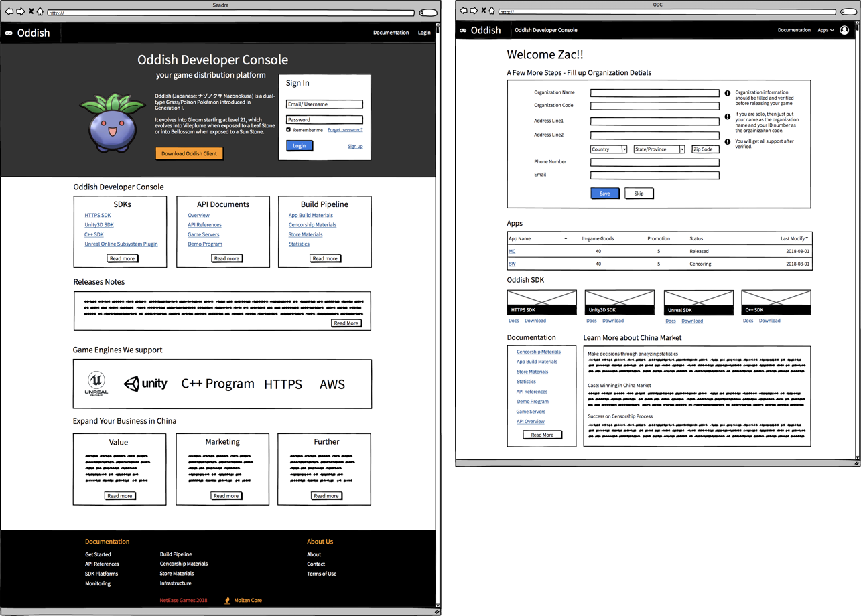
Task: Click Read More in Releases Notes
Action: coord(346,323)
